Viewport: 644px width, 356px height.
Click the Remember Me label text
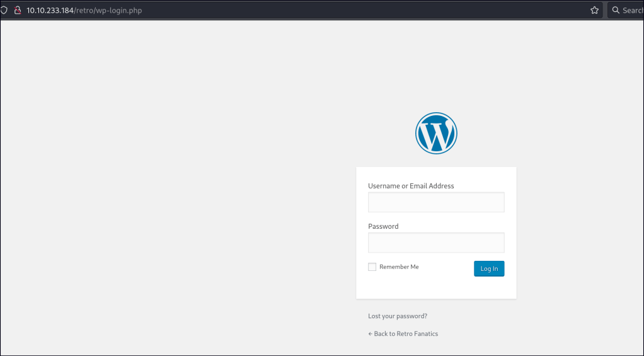(399, 267)
